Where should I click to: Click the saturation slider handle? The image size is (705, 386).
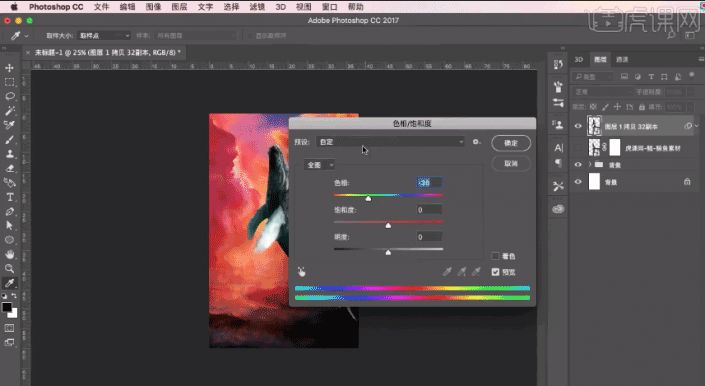(x=388, y=225)
